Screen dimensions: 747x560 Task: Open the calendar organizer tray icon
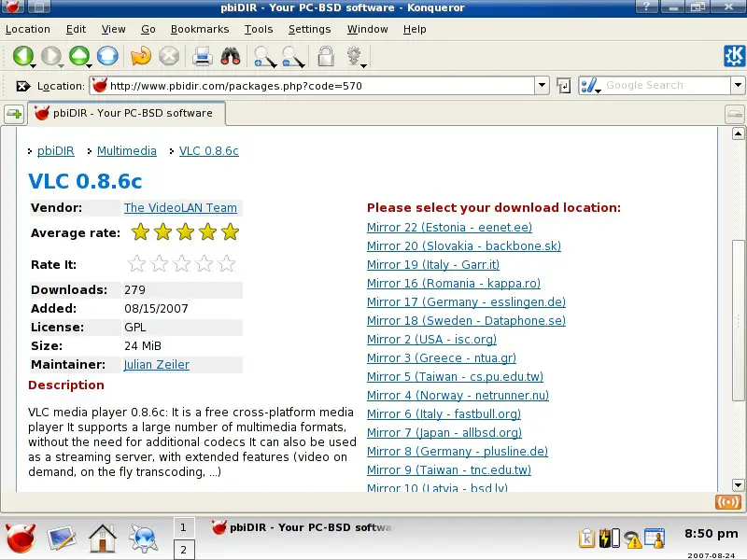click(655, 539)
